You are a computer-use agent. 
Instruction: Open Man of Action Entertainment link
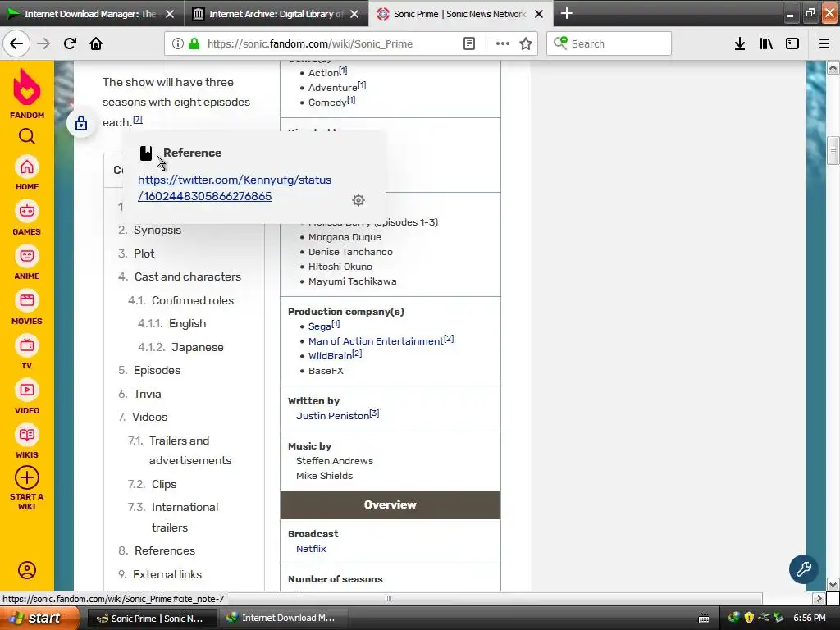coord(376,341)
